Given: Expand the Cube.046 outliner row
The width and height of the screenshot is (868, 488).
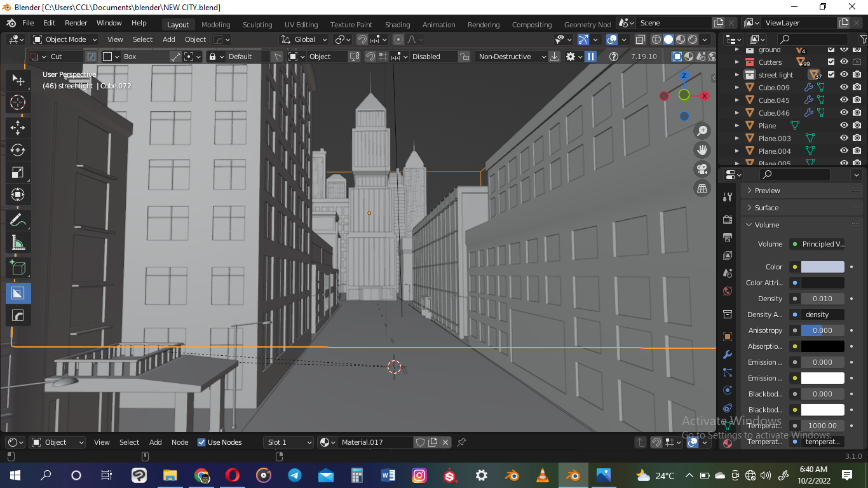Looking at the screenshot, I should (x=737, y=113).
